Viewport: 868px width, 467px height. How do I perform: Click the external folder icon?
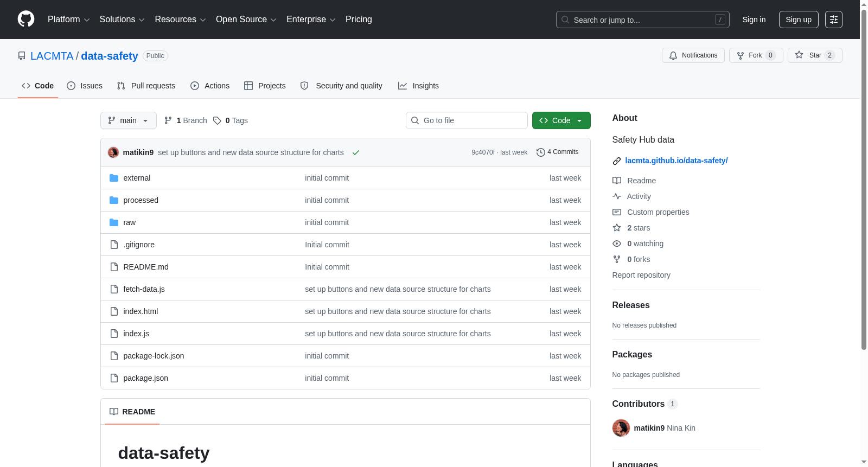coord(114,178)
